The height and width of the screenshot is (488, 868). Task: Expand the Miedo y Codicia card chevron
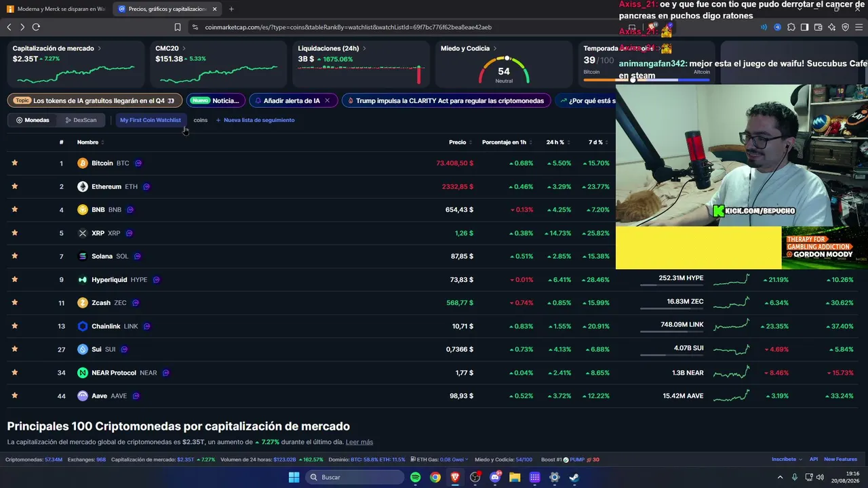point(496,49)
